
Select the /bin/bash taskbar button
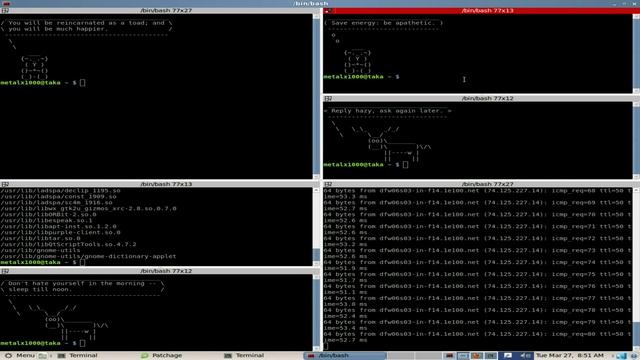[345, 356]
